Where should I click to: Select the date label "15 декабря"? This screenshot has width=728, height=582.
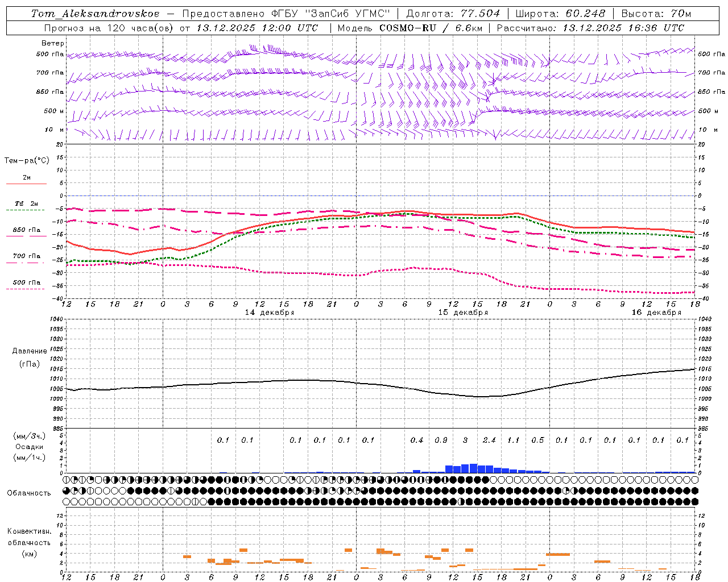(463, 313)
